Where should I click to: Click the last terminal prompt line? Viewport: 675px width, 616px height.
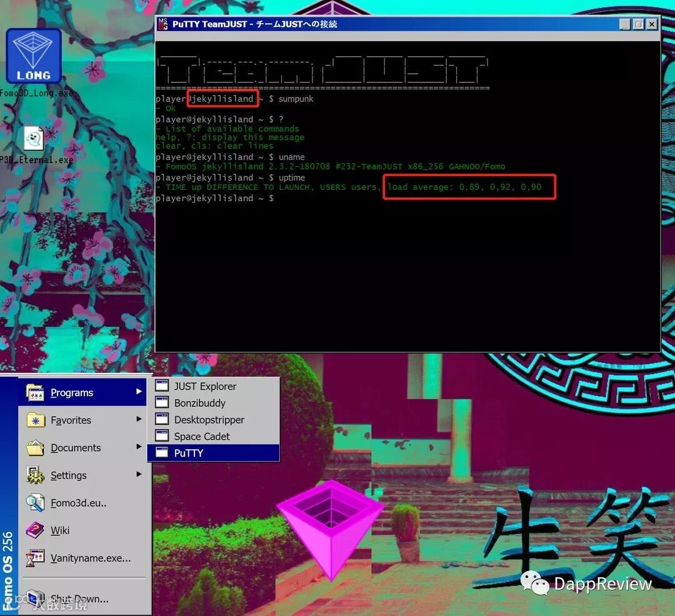(x=214, y=198)
